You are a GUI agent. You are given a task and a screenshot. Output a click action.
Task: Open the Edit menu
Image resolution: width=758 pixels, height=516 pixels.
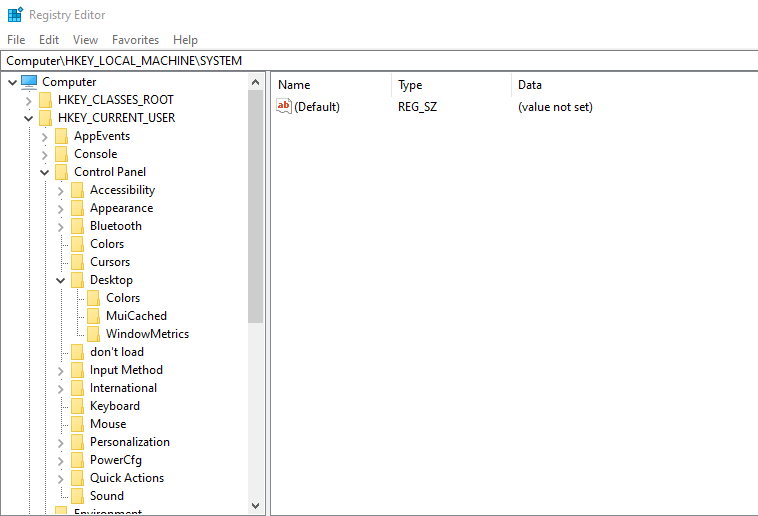point(49,40)
